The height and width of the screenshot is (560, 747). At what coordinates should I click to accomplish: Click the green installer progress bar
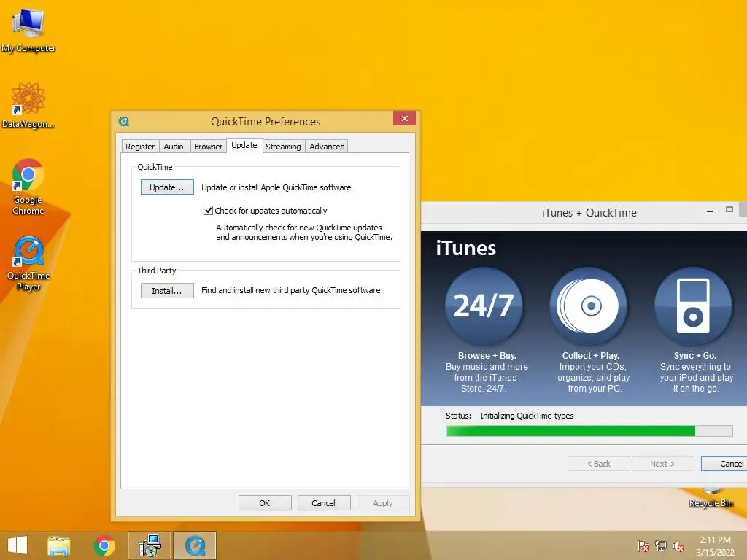pyautogui.click(x=589, y=431)
